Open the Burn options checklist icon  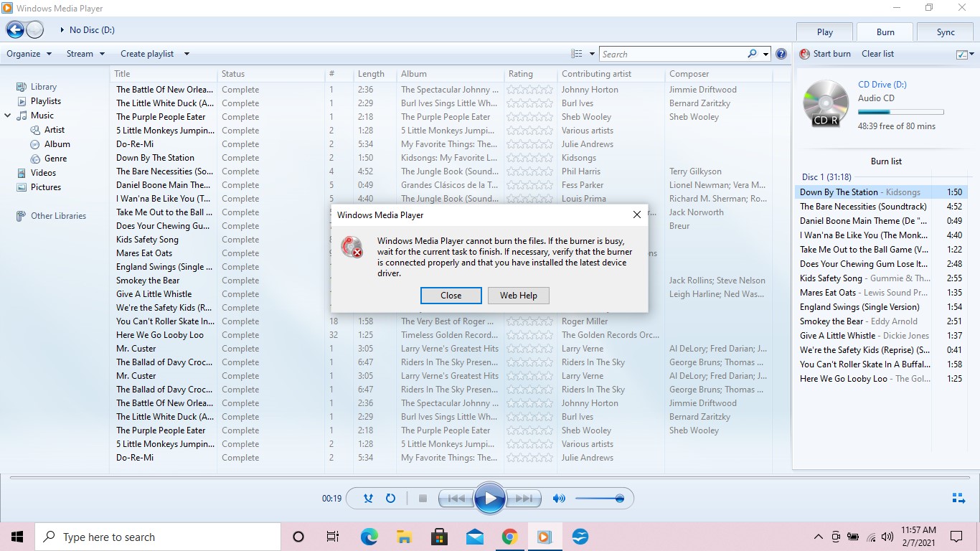(962, 54)
